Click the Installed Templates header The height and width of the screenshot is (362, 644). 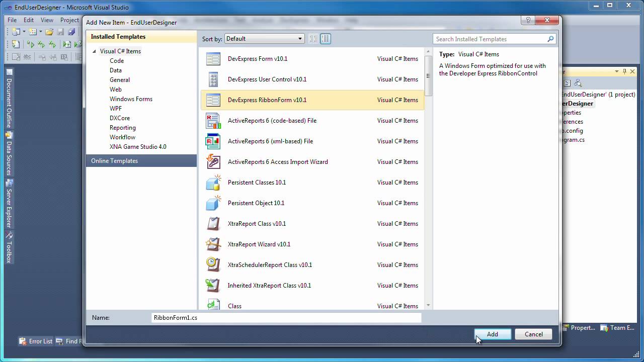pyautogui.click(x=141, y=37)
